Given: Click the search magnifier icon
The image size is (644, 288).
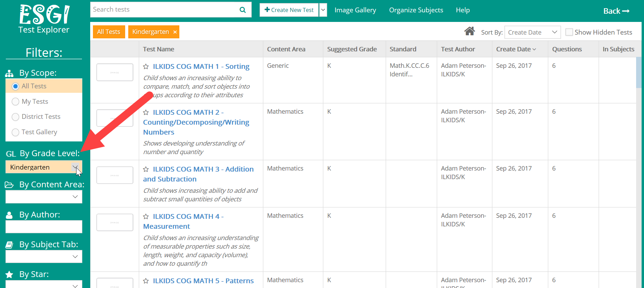Looking at the screenshot, I should [242, 10].
